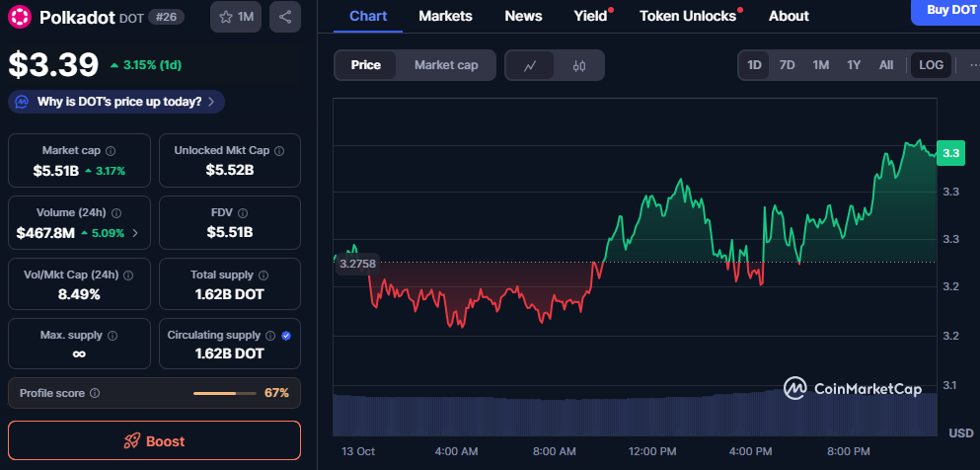This screenshot has width=980, height=470.
Task: Click Circulating supply verified badge
Action: click(286, 336)
